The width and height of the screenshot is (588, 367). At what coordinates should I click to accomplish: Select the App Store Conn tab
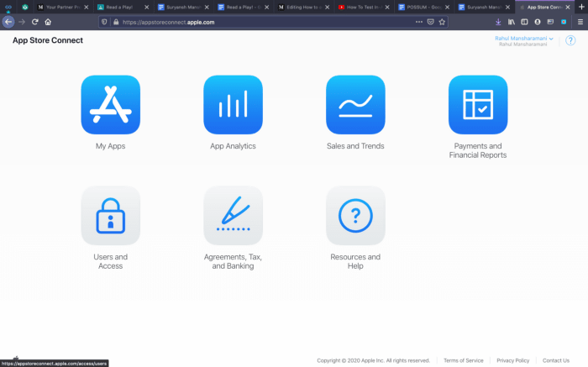coord(544,7)
